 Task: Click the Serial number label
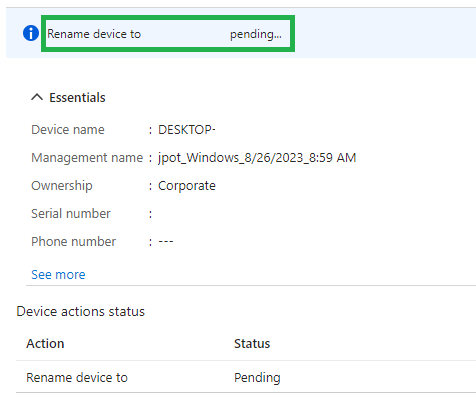tap(71, 214)
